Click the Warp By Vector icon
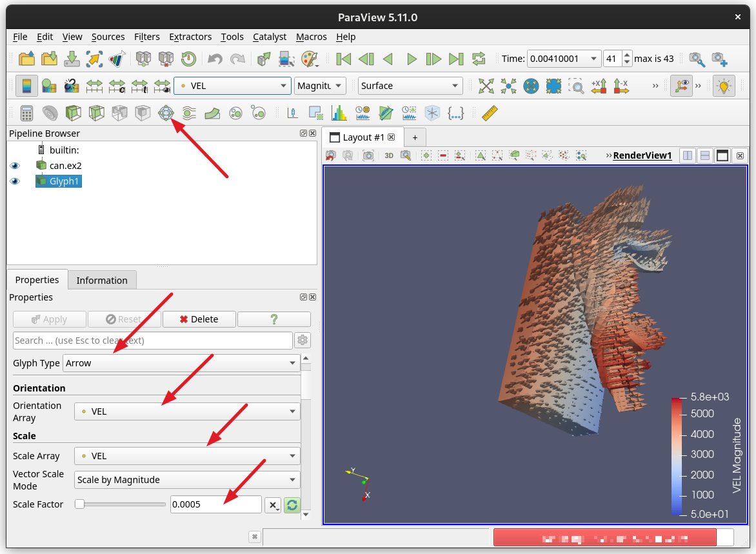 212,114
